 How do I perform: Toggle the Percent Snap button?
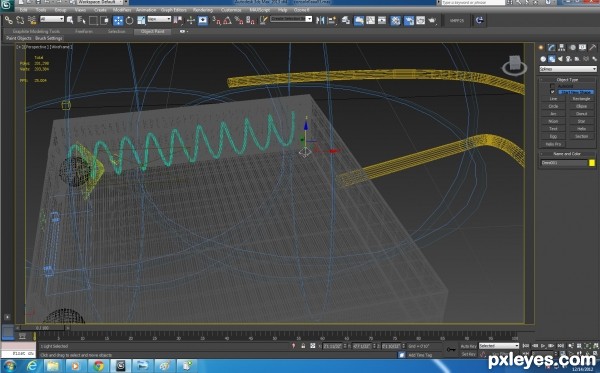click(240, 20)
